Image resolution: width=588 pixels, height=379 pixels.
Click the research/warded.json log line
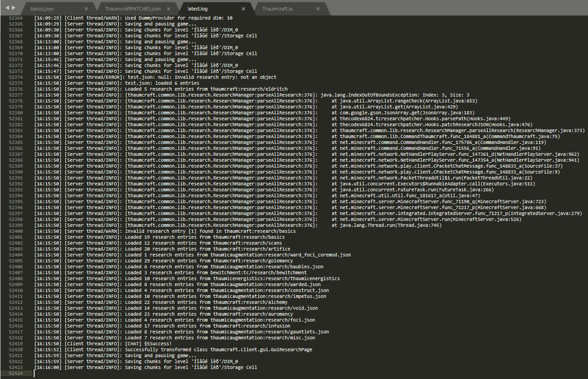pyautogui.click(x=177, y=284)
